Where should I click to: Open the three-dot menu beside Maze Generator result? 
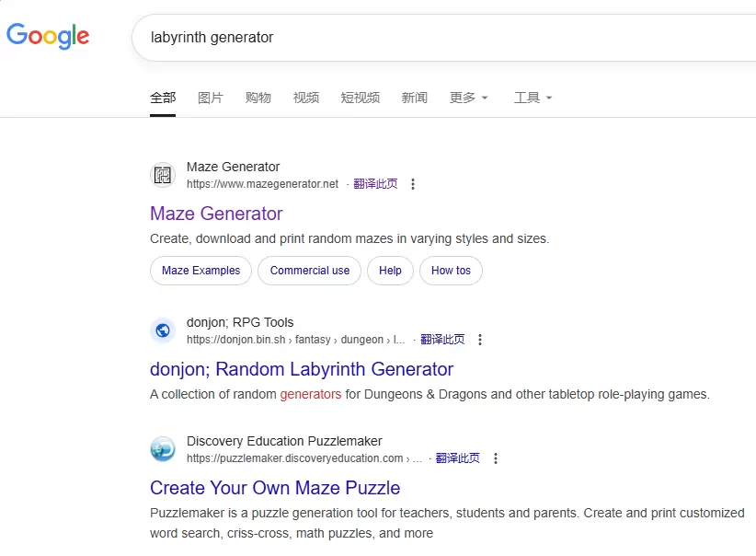pyautogui.click(x=413, y=183)
